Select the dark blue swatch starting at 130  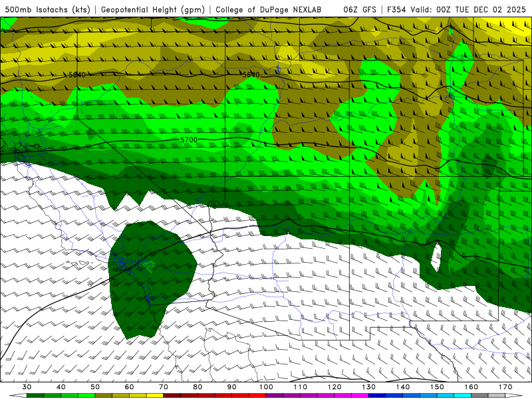[377, 396]
